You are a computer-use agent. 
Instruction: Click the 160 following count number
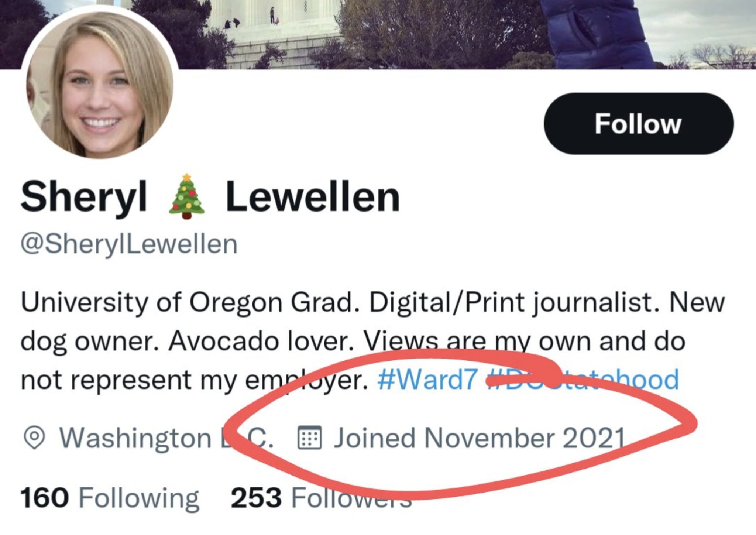pos(44,498)
